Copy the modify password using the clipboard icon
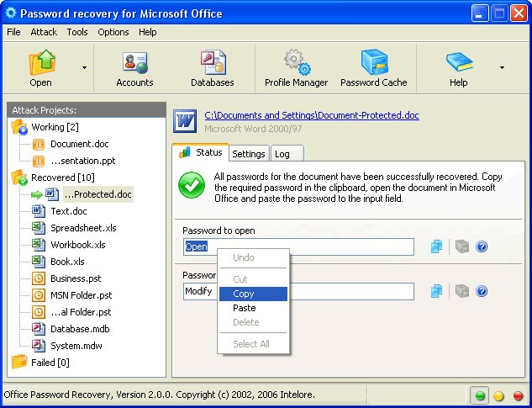The width and height of the screenshot is (532, 408). click(436, 291)
